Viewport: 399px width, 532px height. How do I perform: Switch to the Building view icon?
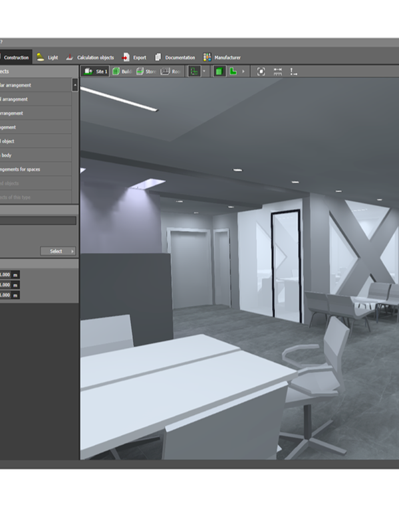(116, 71)
